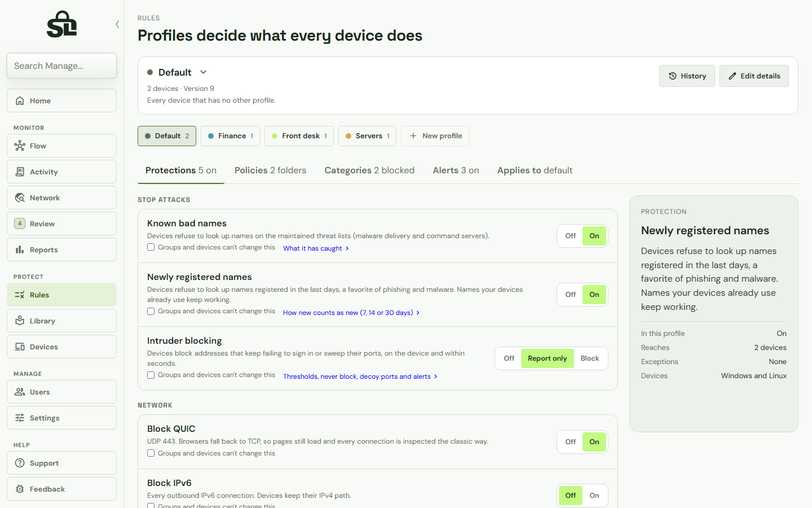The width and height of the screenshot is (812, 508).
Task: Switch to the Alerts tab
Action: pyautogui.click(x=456, y=170)
